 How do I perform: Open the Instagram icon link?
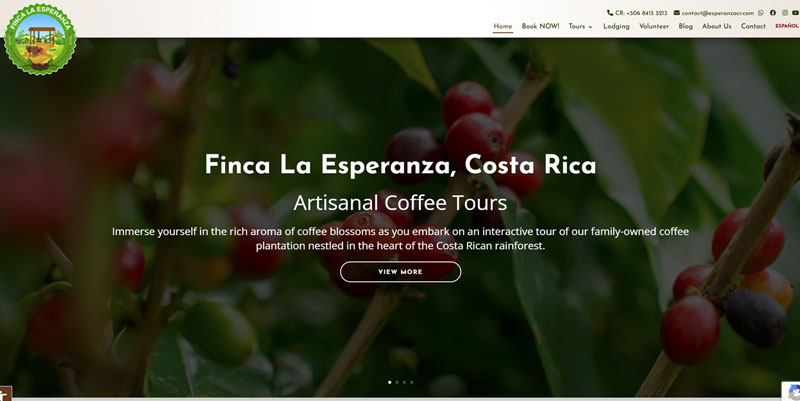pyautogui.click(x=785, y=13)
